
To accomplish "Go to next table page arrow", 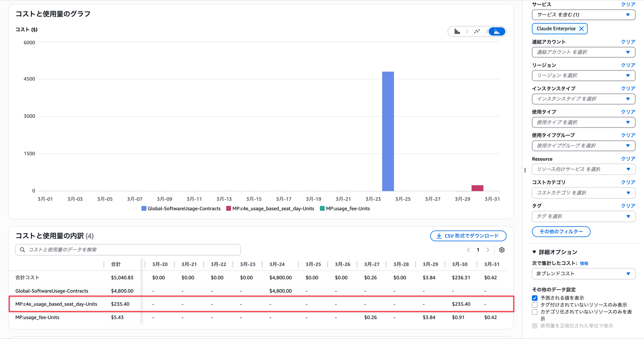I will pyautogui.click(x=488, y=250).
